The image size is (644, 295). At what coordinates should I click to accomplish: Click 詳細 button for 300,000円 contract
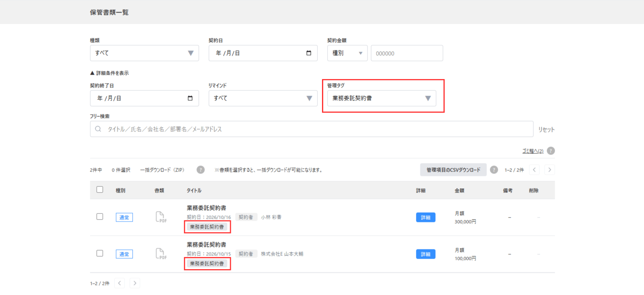(426, 218)
